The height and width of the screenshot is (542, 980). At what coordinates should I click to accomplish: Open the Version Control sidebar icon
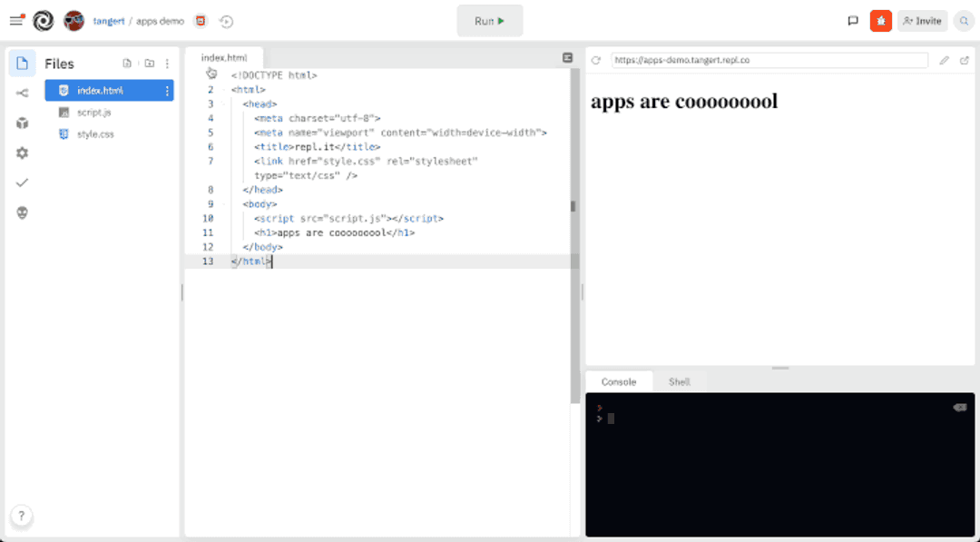(22, 92)
